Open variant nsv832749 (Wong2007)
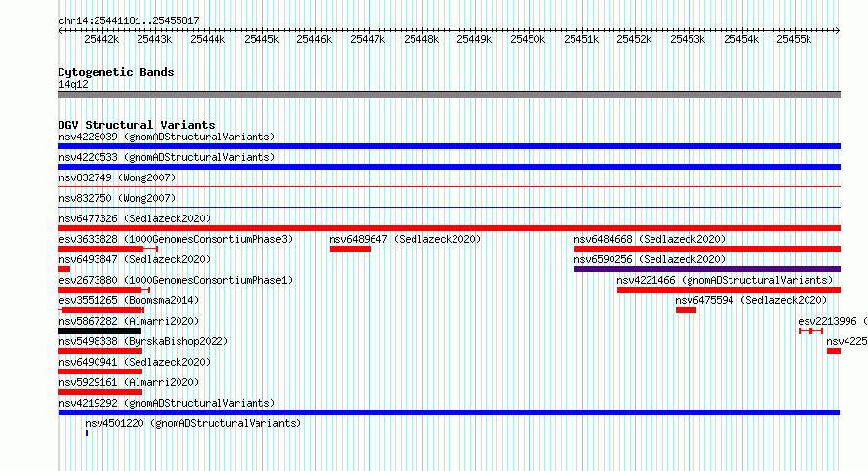The height and width of the screenshot is (471, 868). point(117,177)
